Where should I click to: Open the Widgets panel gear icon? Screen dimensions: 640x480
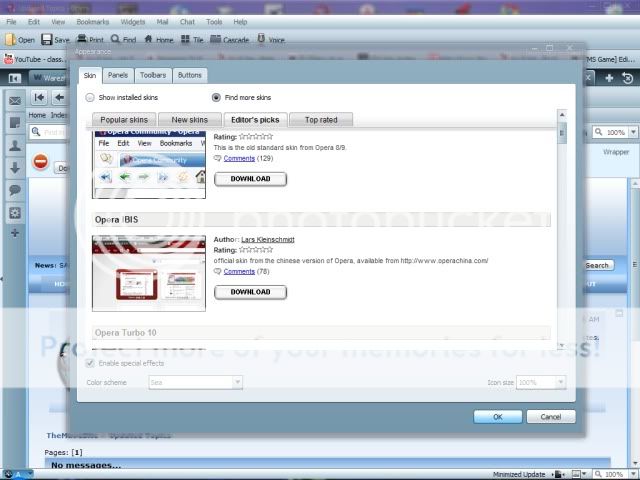point(15,213)
